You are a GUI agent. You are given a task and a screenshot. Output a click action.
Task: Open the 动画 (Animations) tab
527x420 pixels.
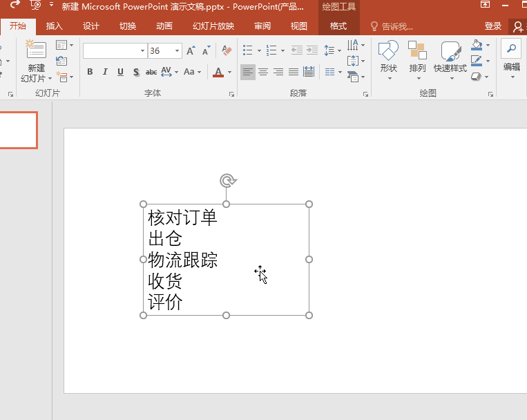(164, 26)
